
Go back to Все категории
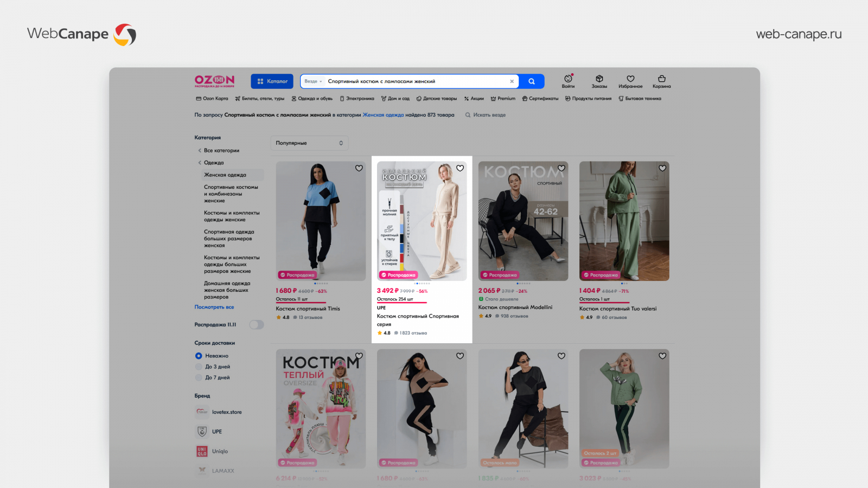221,151
